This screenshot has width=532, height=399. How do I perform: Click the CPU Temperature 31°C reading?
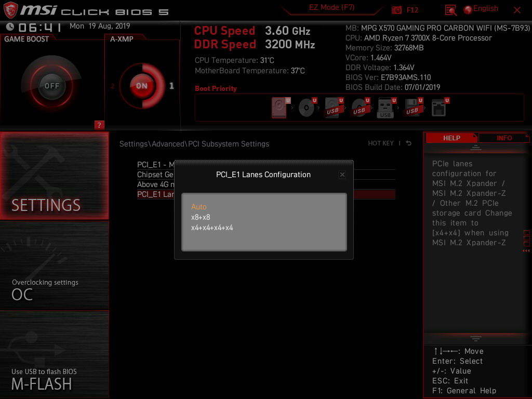tap(234, 60)
